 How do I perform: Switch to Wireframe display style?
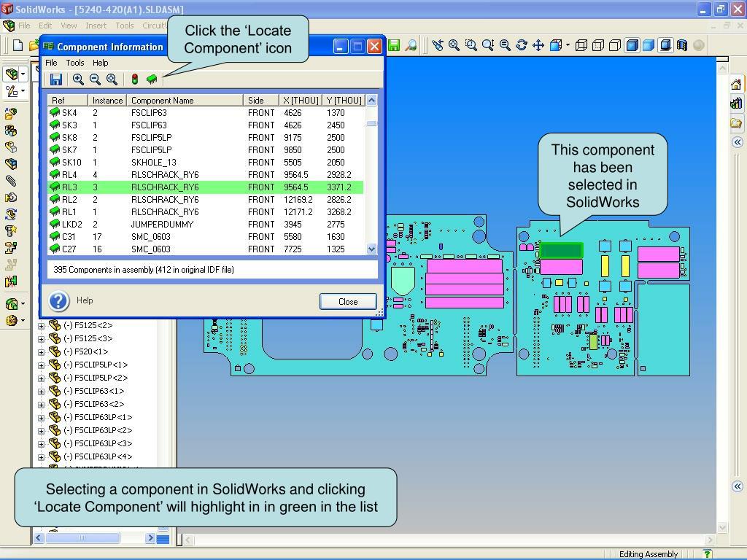point(581,45)
